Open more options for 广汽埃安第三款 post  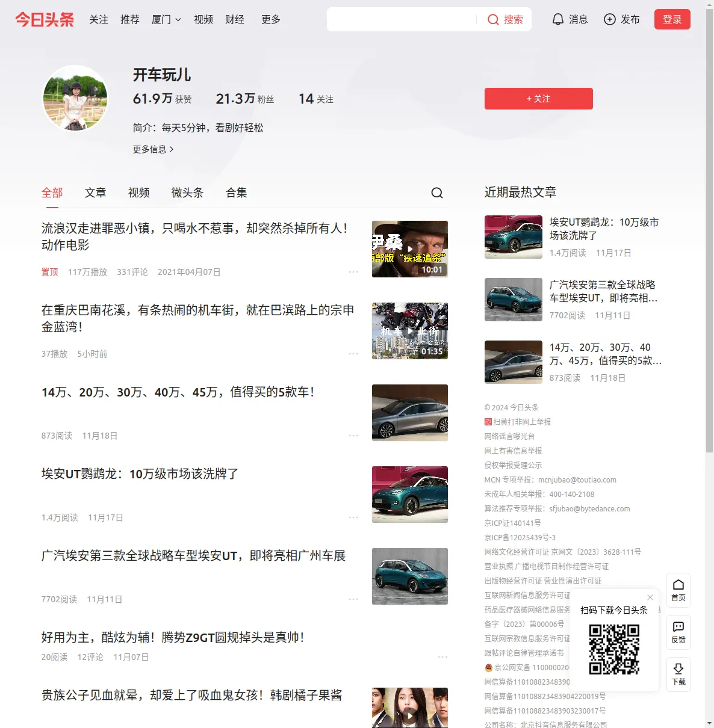click(353, 599)
